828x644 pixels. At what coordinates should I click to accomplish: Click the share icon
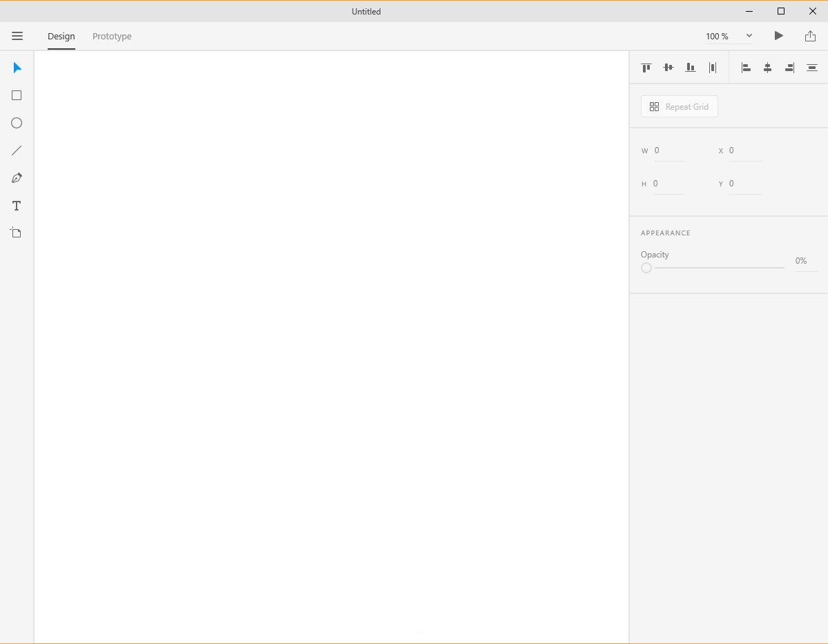point(809,35)
